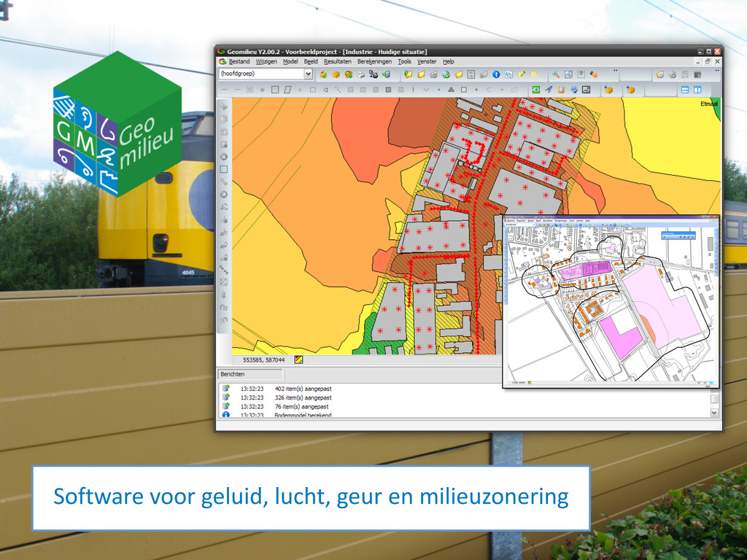This screenshot has height=560, width=747.
Task: Click the color legend icon beside coordinates
Action: (x=298, y=360)
